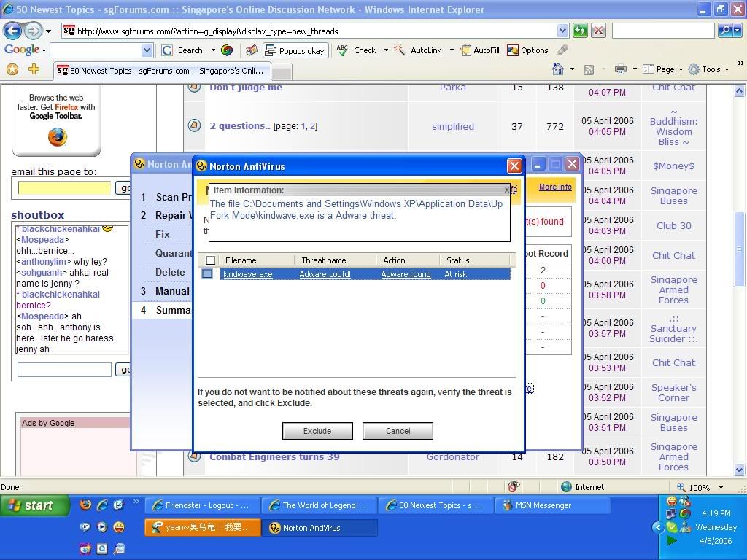Image resolution: width=747 pixels, height=560 pixels.
Task: Switch to MSN Messenger taskbar item
Action: [x=552, y=505]
